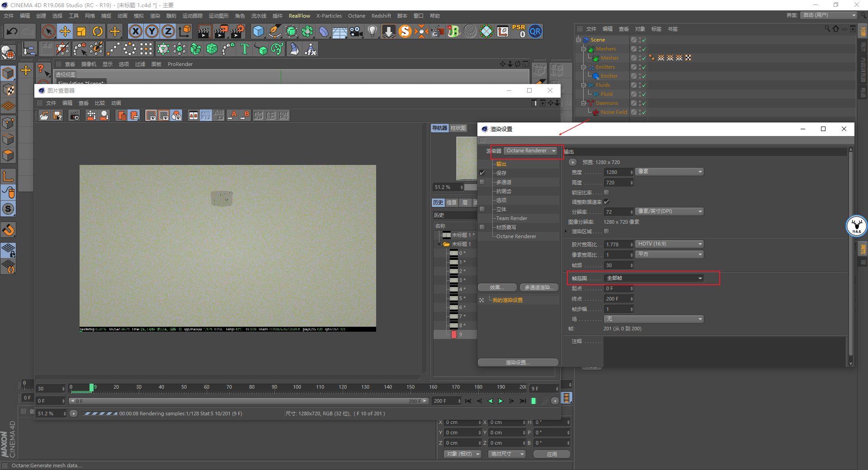Toggle the Y axis lock
Image resolution: width=868 pixels, height=470 pixels.
(152, 31)
